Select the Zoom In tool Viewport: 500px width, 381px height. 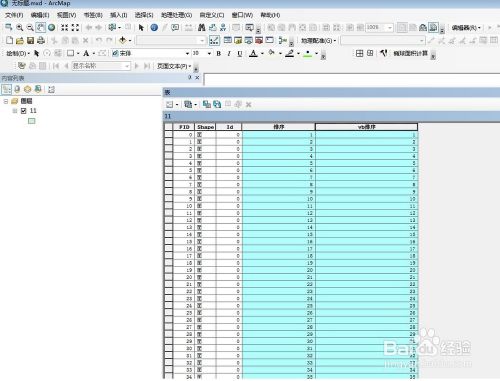(20, 28)
